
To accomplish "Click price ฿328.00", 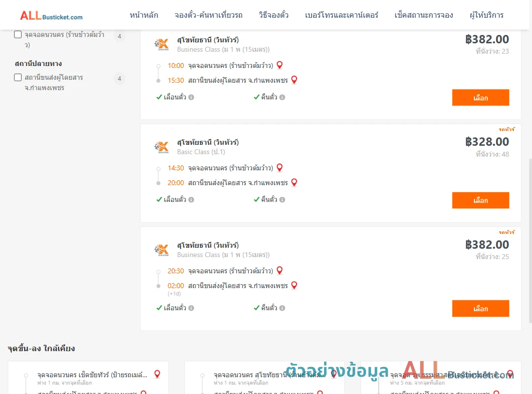I will coord(487,142).
